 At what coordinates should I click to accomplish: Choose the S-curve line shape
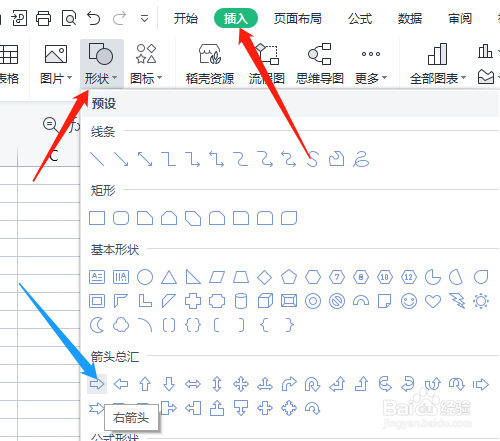point(313,159)
